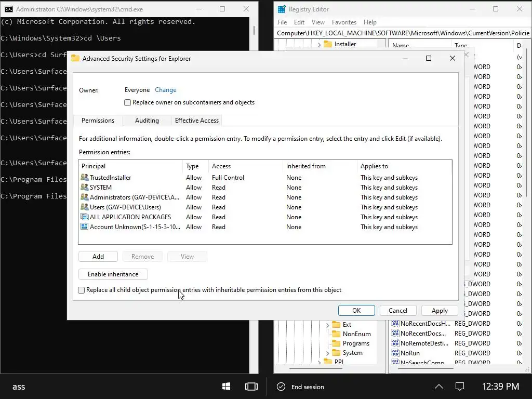Click the Administrators group icon
The image size is (532, 399).
[85, 197]
